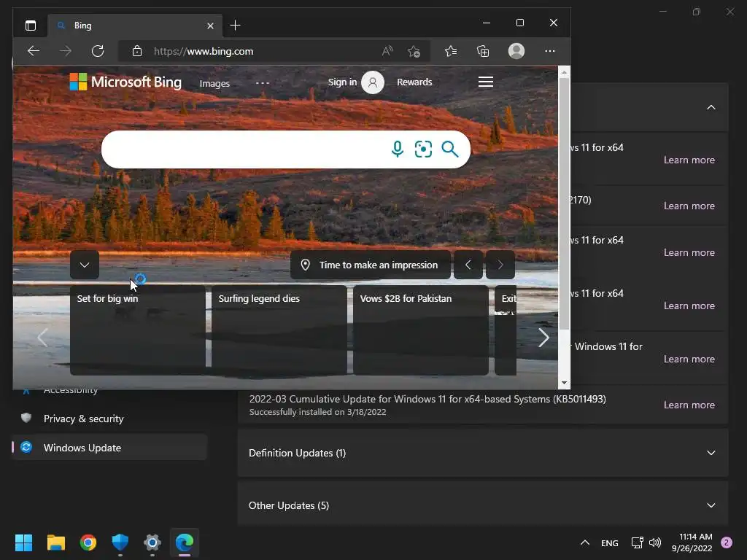The image size is (747, 560).
Task: Open 'Vows $2B for Pakistan' card
Action: 421,330
